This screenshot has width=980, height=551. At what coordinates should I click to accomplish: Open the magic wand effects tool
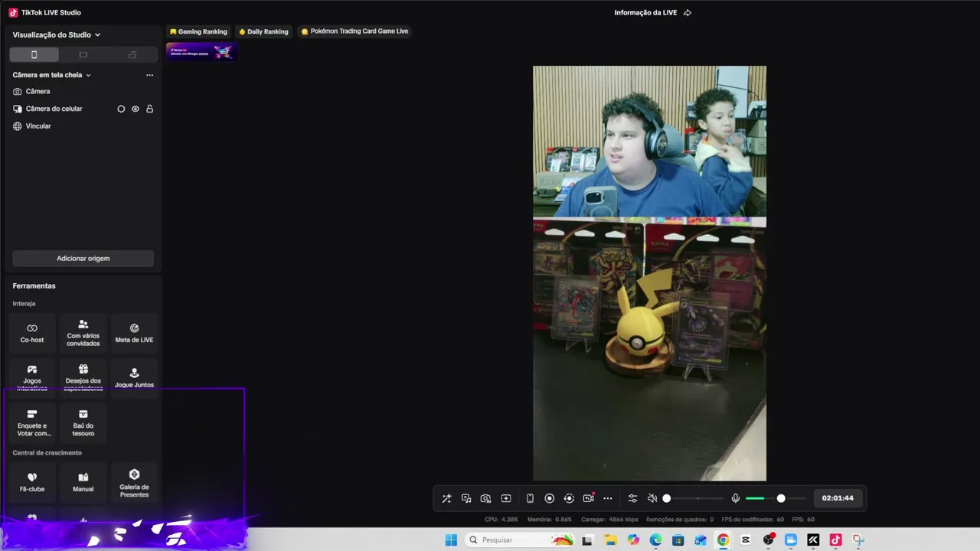446,498
